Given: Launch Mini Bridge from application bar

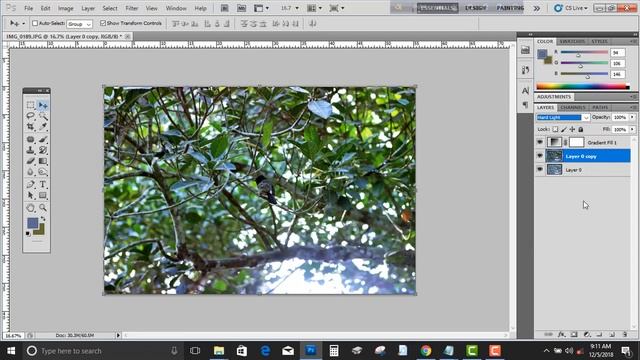Looking at the screenshot, I should [242, 8].
